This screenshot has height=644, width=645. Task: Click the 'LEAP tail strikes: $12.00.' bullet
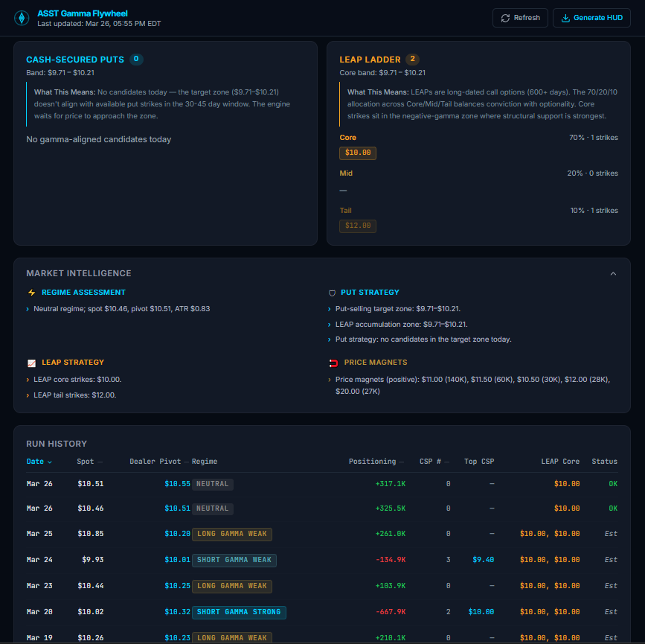[x=75, y=395]
